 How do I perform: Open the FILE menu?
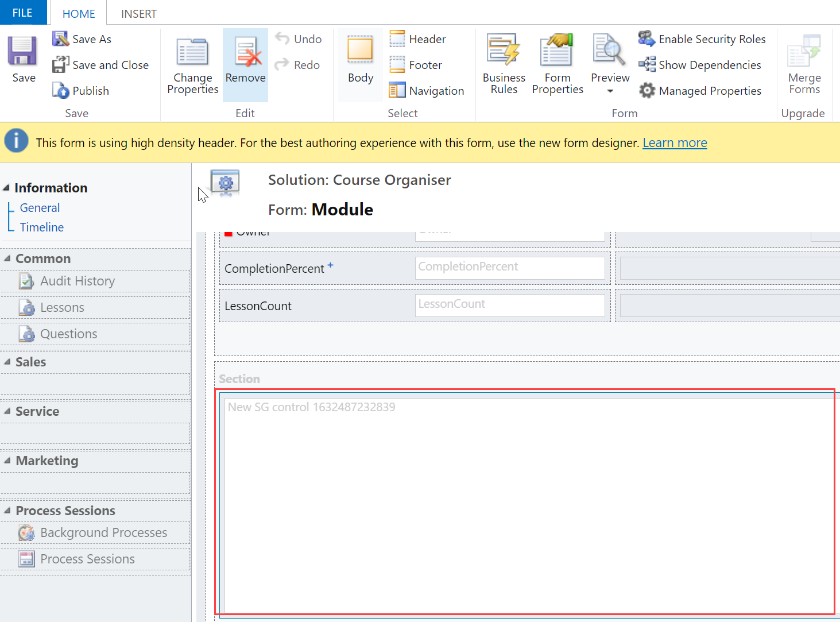(x=22, y=11)
